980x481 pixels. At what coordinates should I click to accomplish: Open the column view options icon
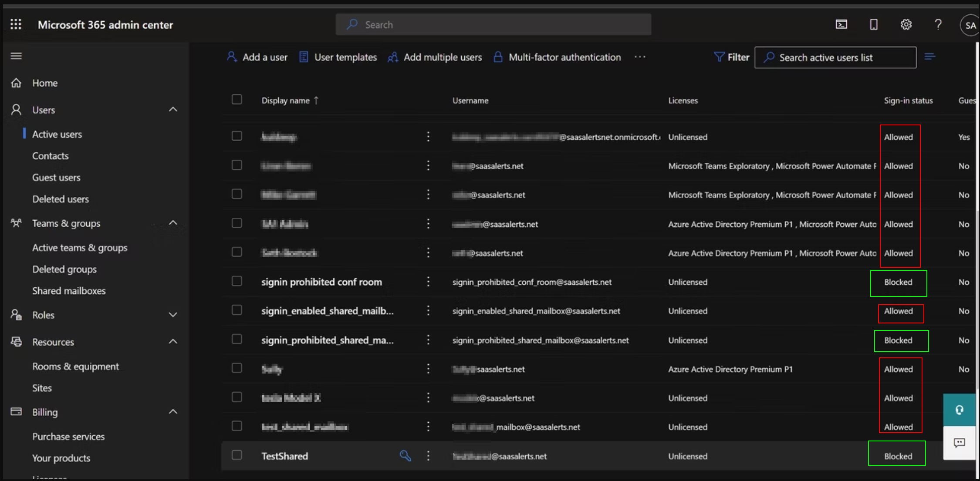[x=930, y=57]
